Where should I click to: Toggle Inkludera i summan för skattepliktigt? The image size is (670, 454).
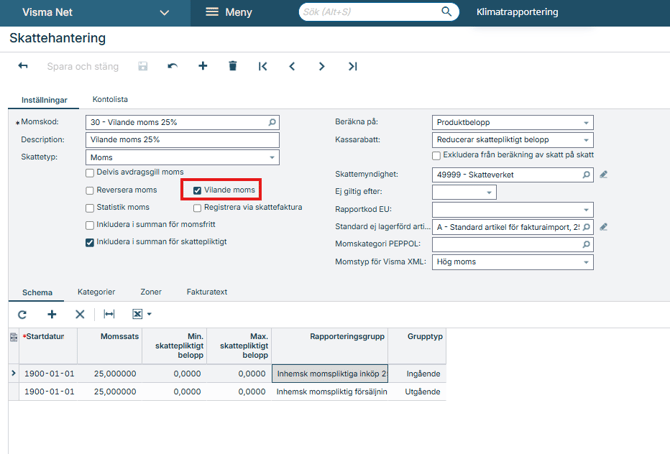click(90, 242)
